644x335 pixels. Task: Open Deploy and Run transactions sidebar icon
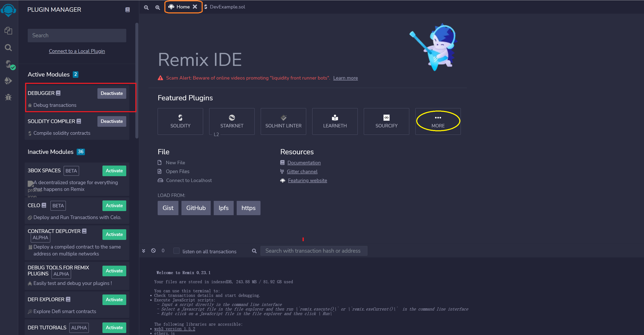coord(8,81)
